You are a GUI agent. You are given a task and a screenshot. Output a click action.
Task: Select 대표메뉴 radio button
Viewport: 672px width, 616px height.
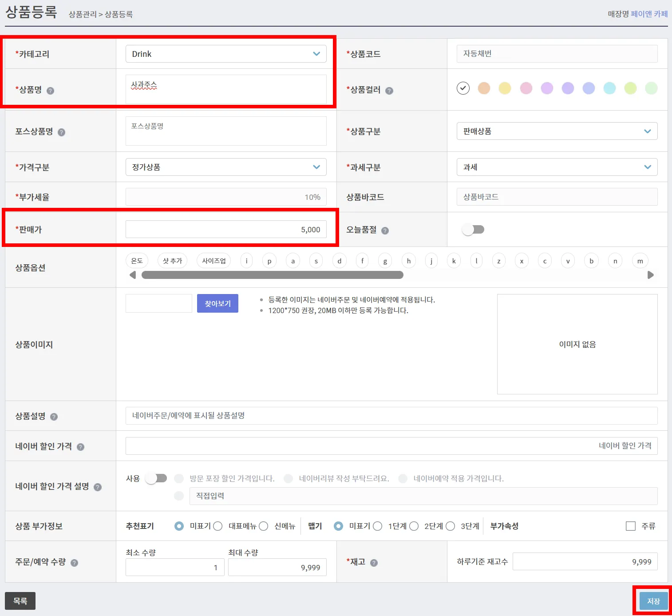click(x=217, y=526)
